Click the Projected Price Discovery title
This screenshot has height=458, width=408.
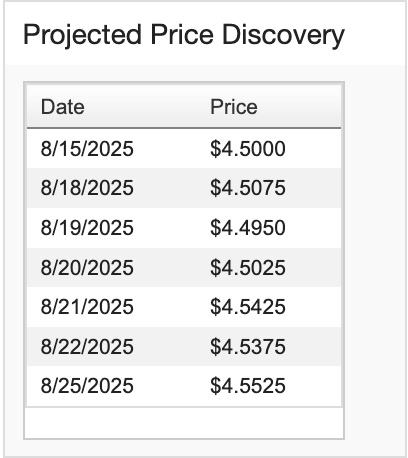184,36
